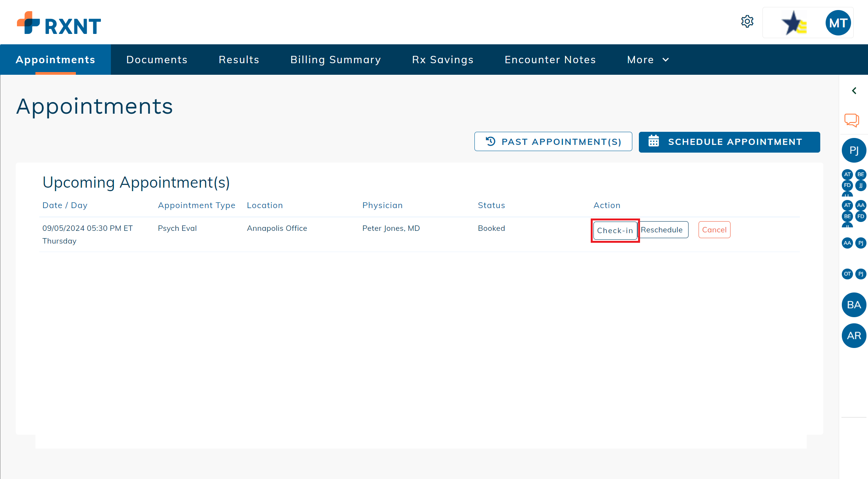The height and width of the screenshot is (479, 868).
Task: Click the Status column header
Action: (x=491, y=205)
